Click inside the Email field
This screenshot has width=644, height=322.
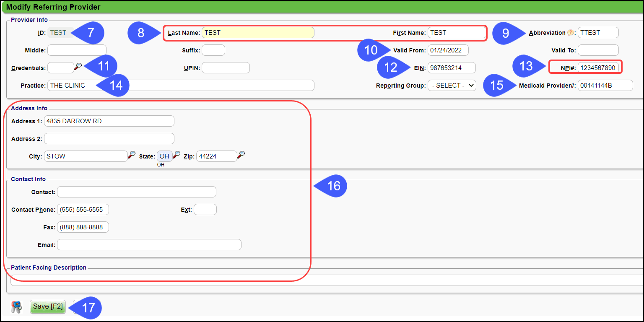coord(149,244)
